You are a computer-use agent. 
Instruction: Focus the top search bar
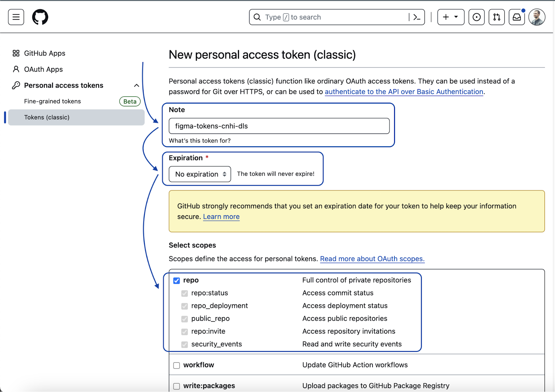click(x=337, y=17)
